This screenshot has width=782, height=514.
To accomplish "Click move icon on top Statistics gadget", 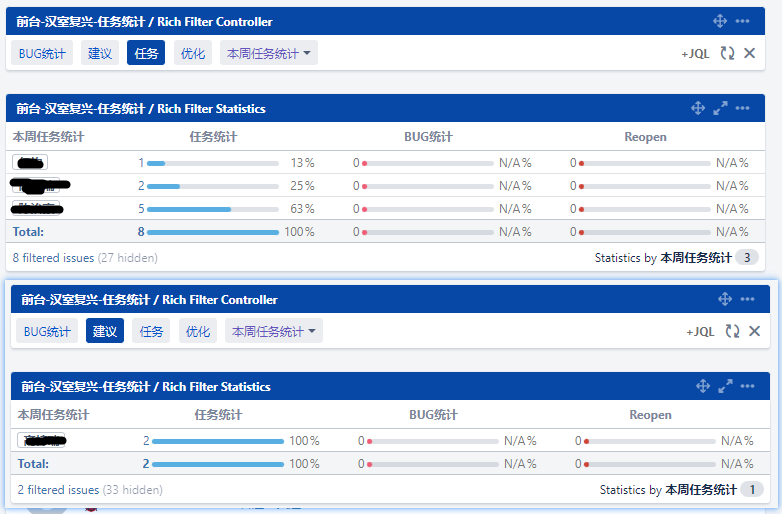I will coord(698,108).
